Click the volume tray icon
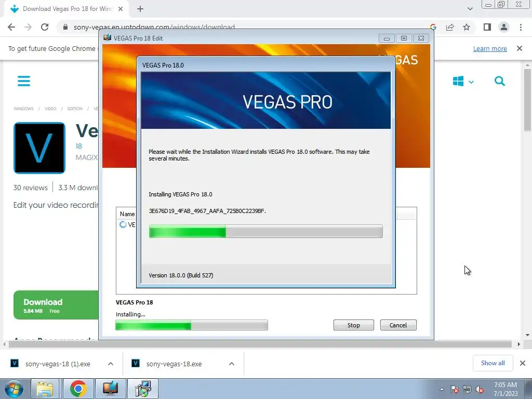The width and height of the screenshot is (532, 399). [x=480, y=389]
